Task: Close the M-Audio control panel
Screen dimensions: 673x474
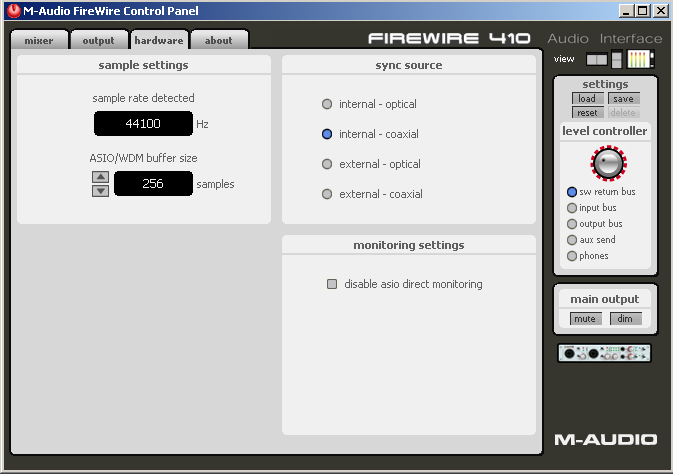Action: tap(660, 11)
